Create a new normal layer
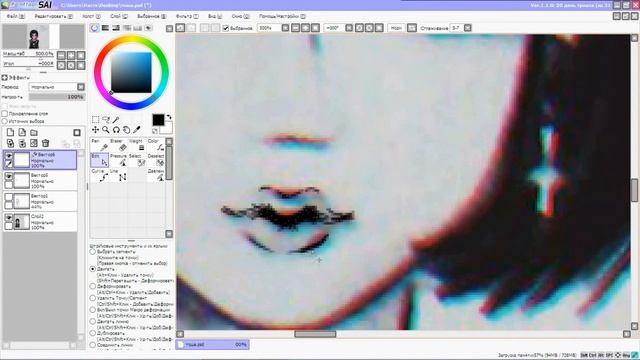This screenshot has height=360, width=640. pyautogui.click(x=10, y=133)
